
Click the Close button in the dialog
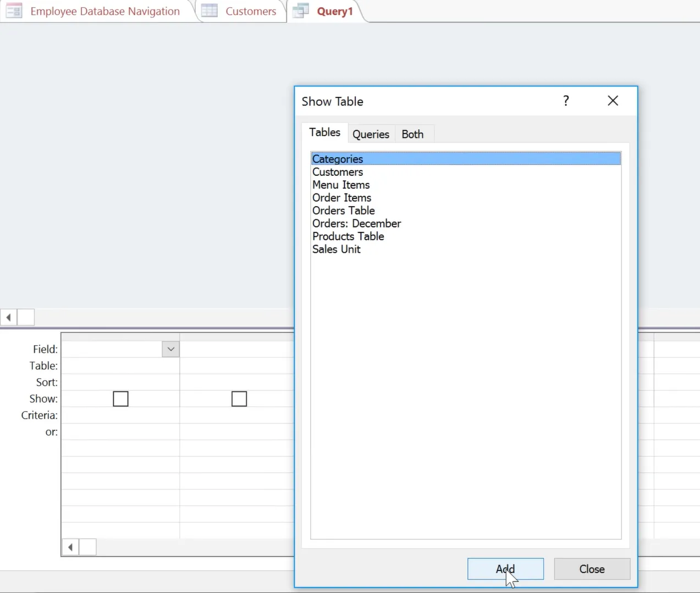pyautogui.click(x=592, y=569)
